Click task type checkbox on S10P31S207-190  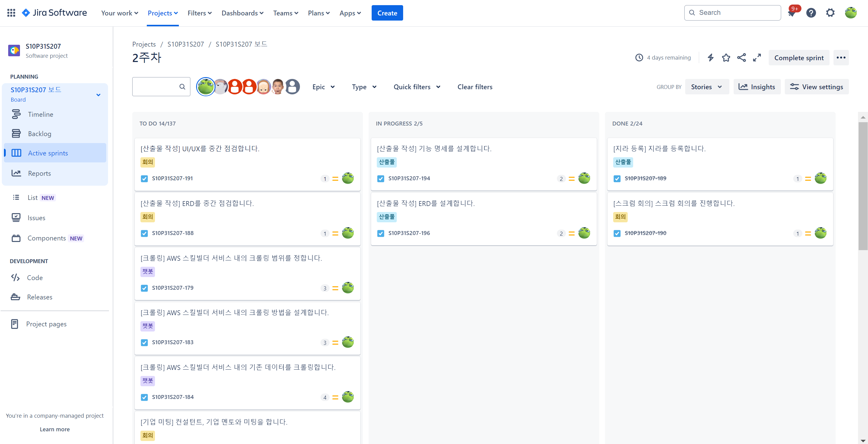(617, 233)
